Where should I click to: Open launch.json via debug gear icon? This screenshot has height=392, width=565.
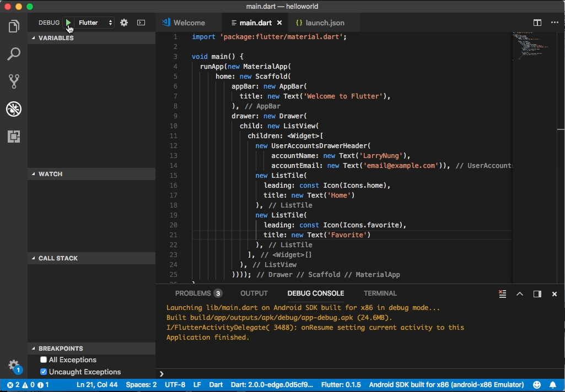(124, 23)
